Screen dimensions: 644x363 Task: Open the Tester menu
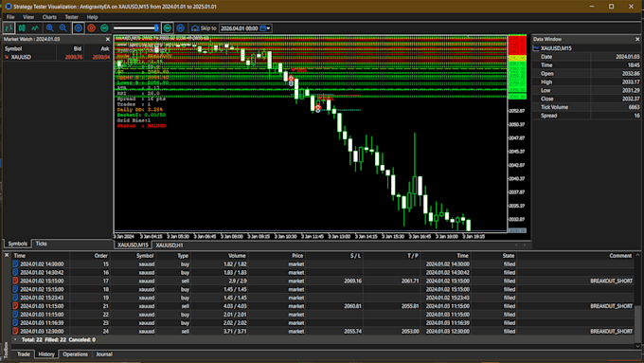coord(71,17)
